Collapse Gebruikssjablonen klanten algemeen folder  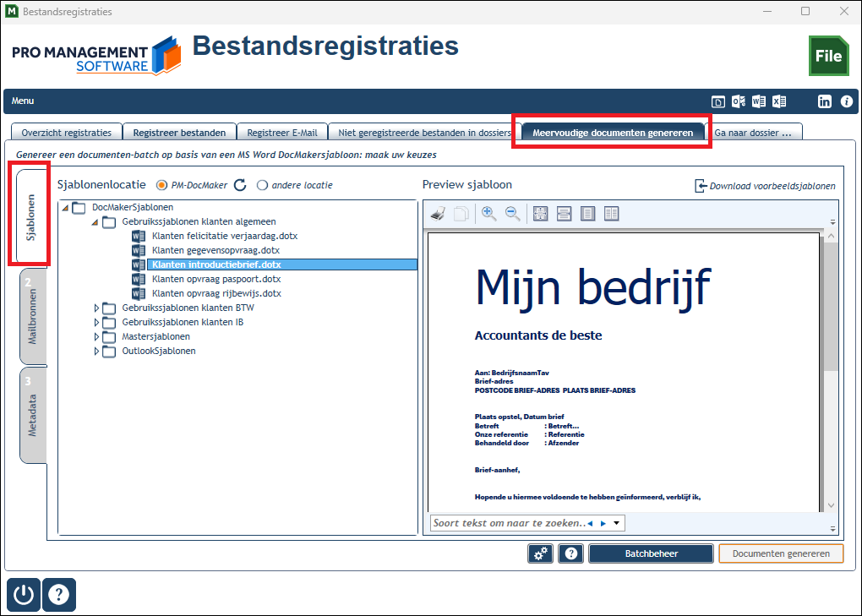pyautogui.click(x=95, y=222)
